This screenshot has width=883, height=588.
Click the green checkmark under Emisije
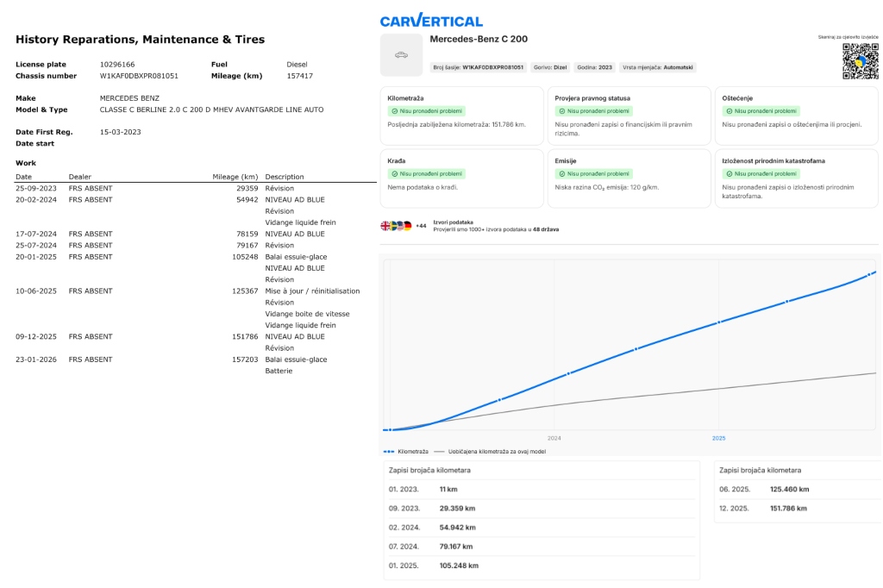(x=561, y=173)
